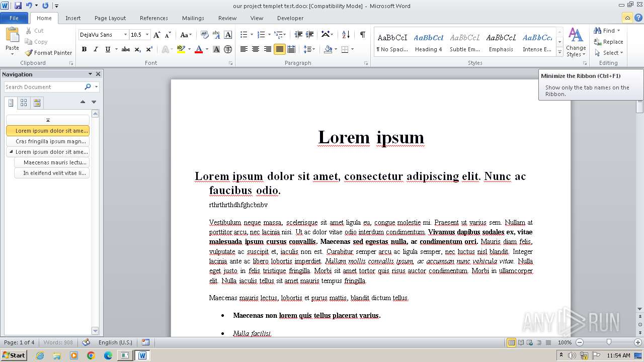Switch to the Developer tab

click(290, 18)
